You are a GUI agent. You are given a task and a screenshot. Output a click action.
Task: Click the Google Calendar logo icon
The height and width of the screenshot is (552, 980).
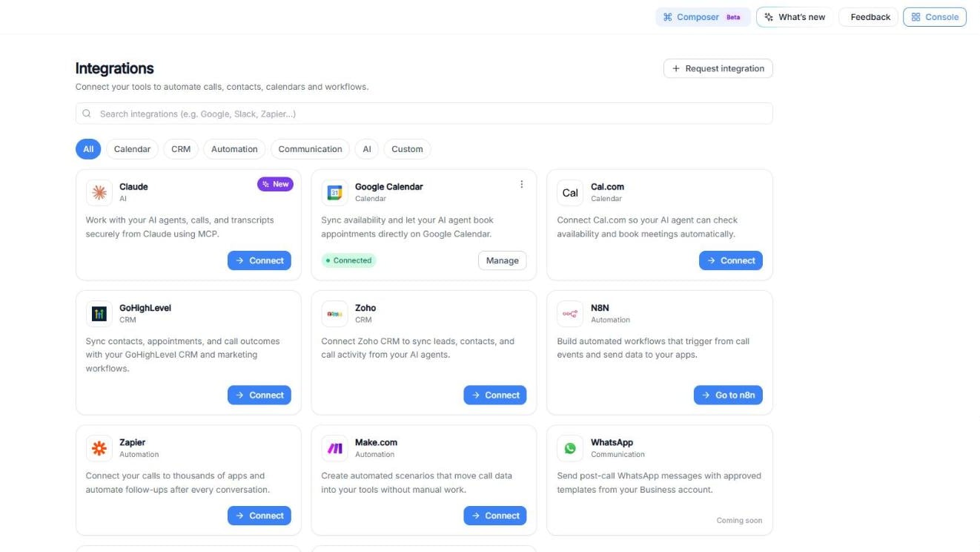(x=335, y=193)
